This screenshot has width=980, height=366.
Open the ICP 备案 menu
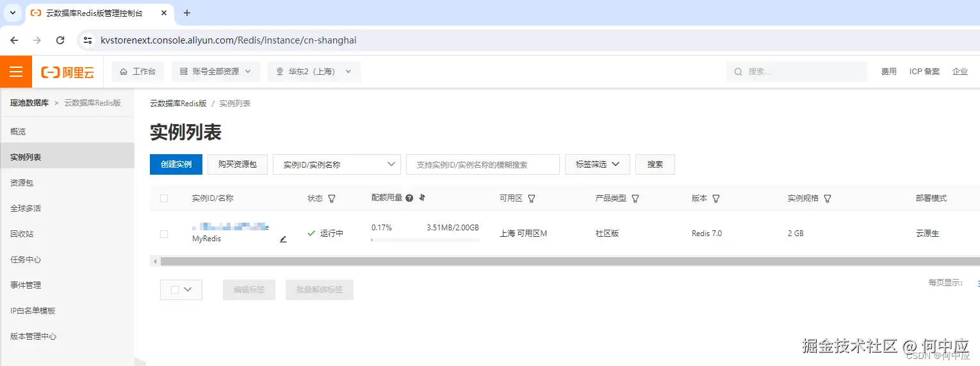pyautogui.click(x=924, y=72)
